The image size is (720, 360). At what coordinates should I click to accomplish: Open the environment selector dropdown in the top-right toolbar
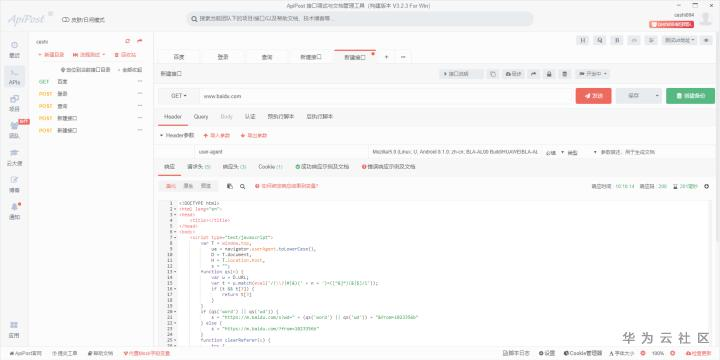680,40
